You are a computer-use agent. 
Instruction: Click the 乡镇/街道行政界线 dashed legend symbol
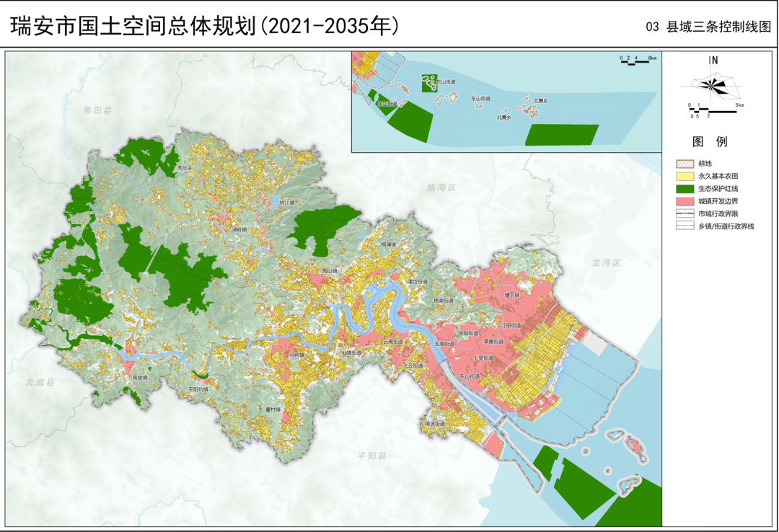(x=685, y=226)
